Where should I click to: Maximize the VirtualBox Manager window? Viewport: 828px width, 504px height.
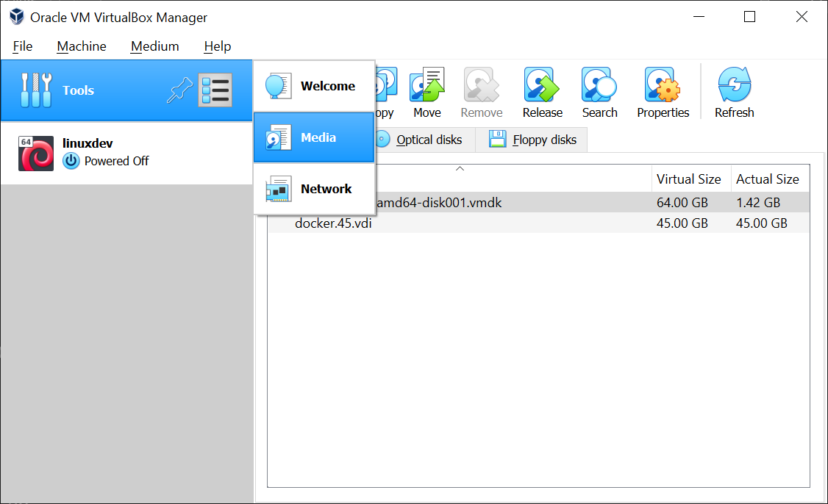pos(749,17)
